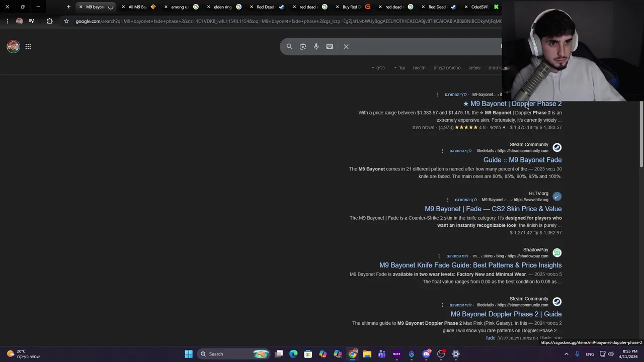644x362 pixels.
Task: Select the חדשות news filter
Action: [x=419, y=68]
